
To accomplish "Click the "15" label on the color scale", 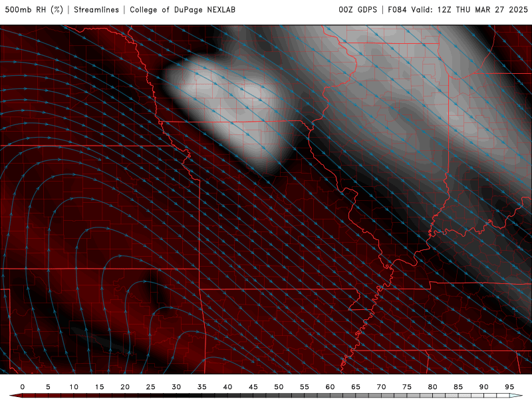I will [99, 387].
